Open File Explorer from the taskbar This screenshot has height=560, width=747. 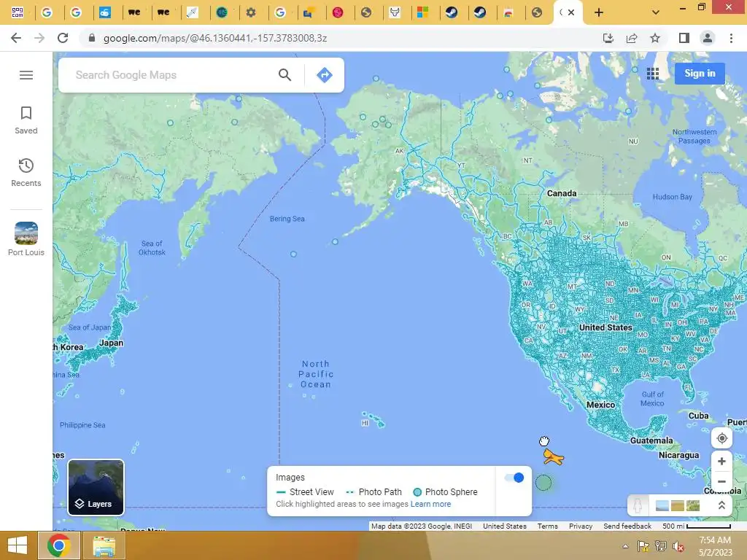click(x=104, y=545)
